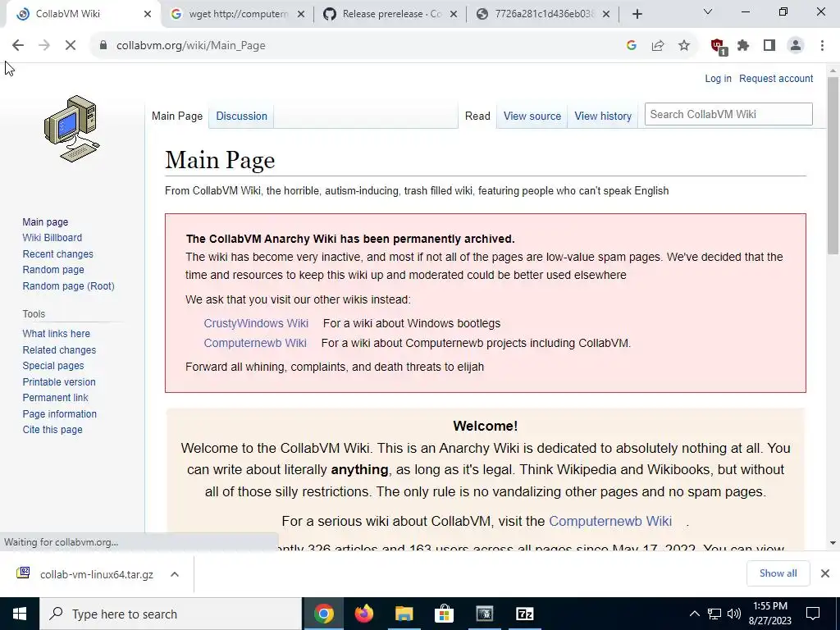840x630 pixels.
Task: Switch to the 7726a281c1d436eb tab
Action: (544, 14)
